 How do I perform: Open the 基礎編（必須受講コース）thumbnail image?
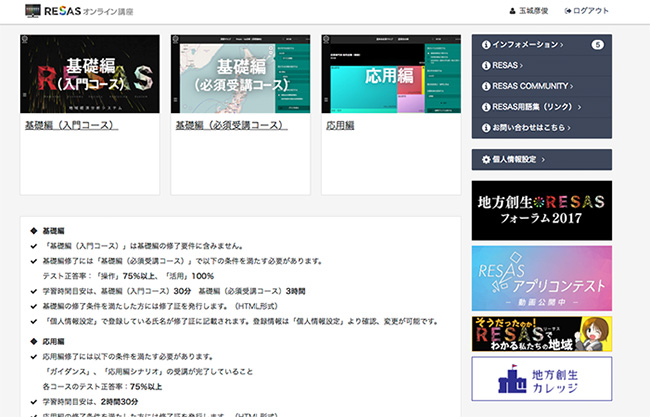[240, 74]
